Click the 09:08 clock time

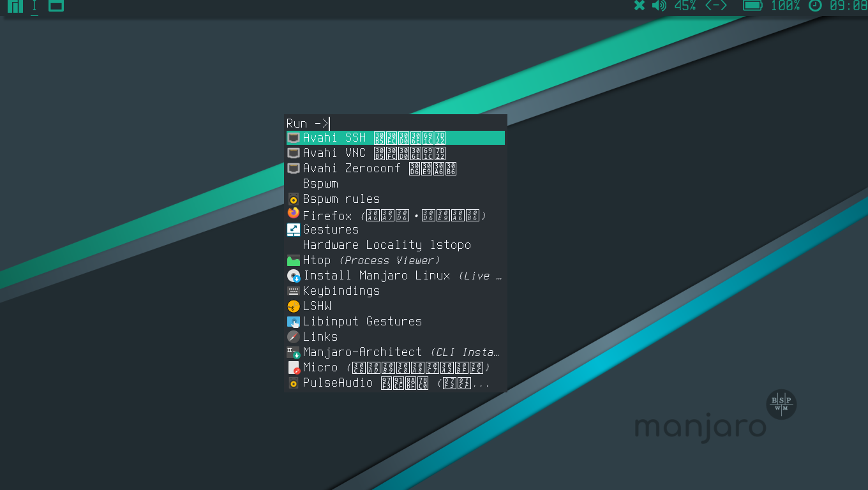coord(848,6)
